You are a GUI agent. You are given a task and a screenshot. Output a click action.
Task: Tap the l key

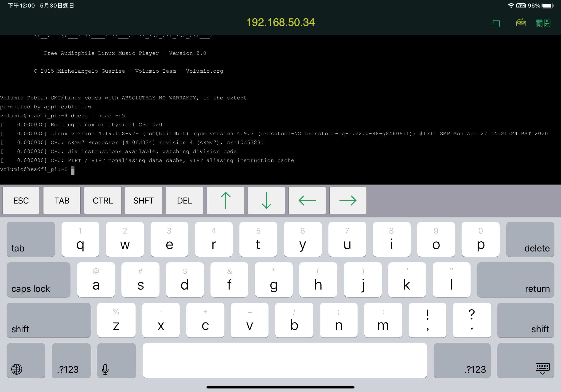452,280
